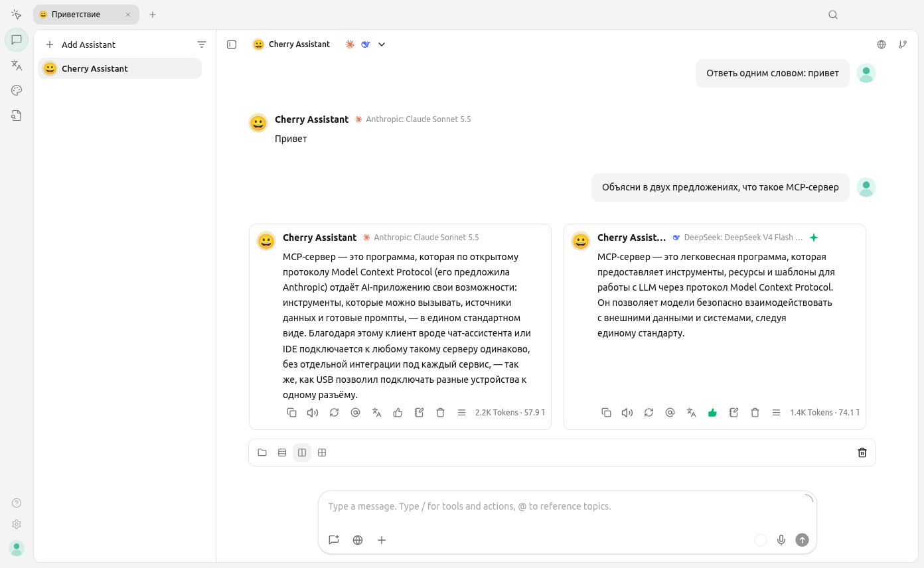The image size is (924, 568).
Task: Open the plus attachments menu in the input toolbar
Action: point(382,540)
